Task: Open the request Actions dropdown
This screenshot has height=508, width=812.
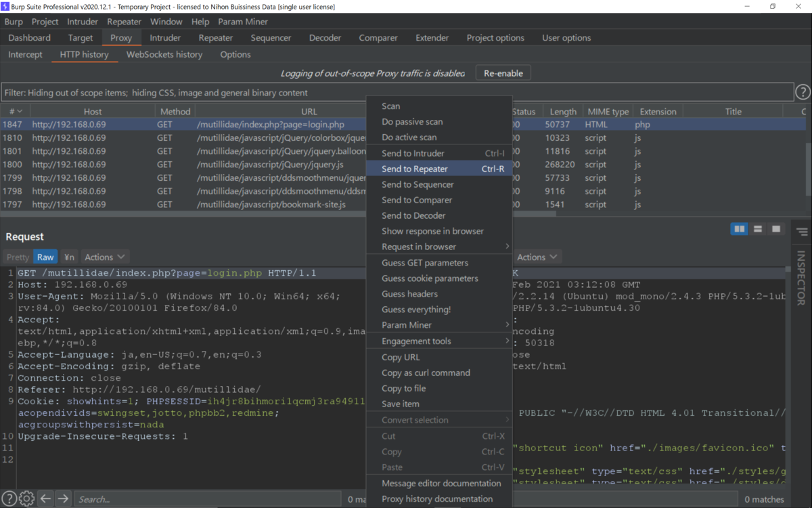Action: click(x=105, y=257)
